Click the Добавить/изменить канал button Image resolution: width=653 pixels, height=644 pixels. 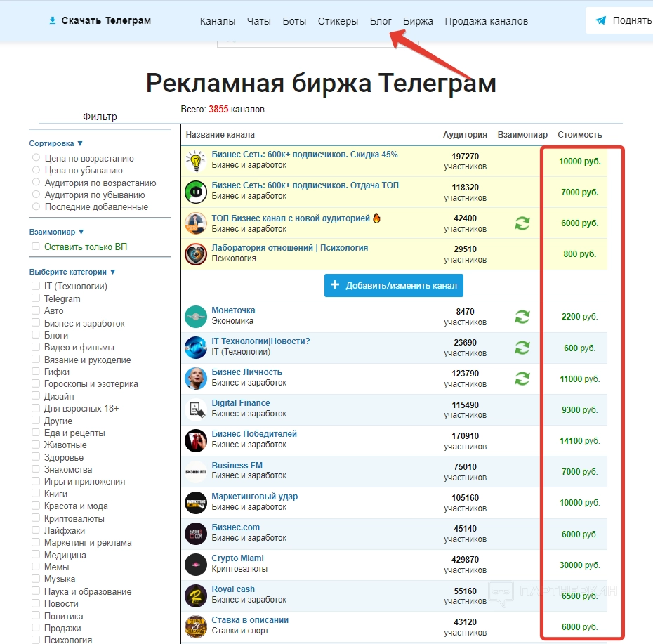[393, 285]
